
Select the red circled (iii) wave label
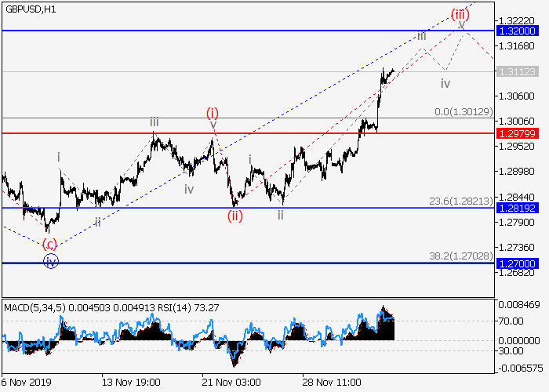pyautogui.click(x=460, y=14)
